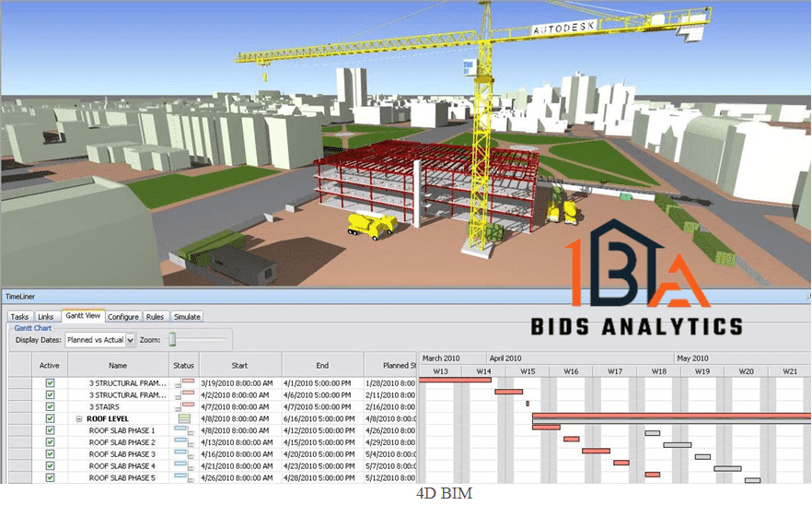Click the W20 week header
Image resolution: width=812 pixels, height=505 pixels.
(747, 371)
